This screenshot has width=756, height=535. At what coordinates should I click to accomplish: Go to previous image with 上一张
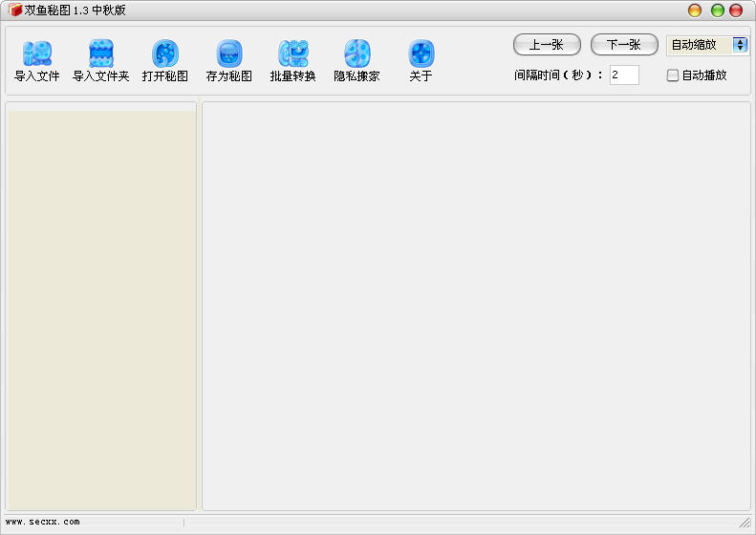[547, 45]
